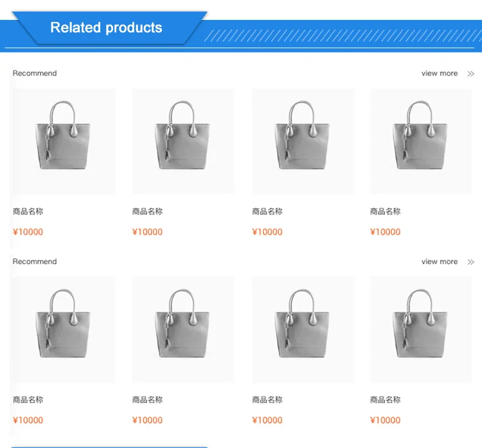The image size is (482, 448).
Task: Click the top row double-chevron icon
Action: [470, 74]
